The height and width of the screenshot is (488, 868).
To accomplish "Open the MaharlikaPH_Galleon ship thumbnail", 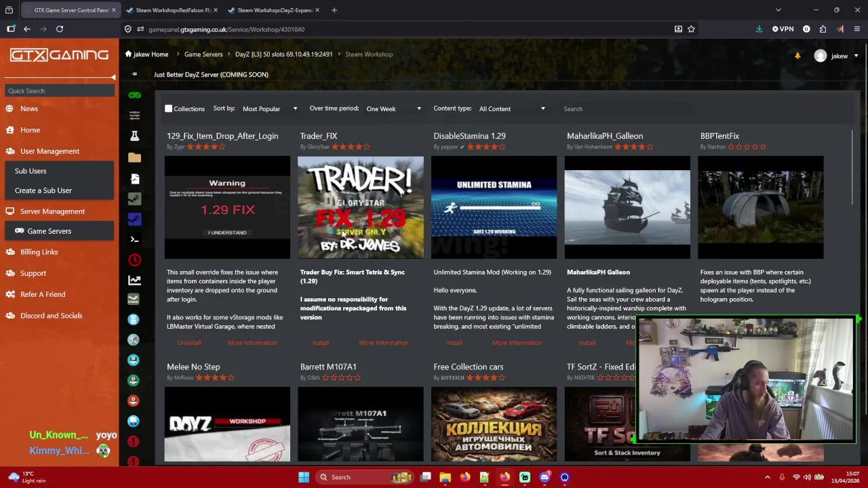I will (x=627, y=207).
